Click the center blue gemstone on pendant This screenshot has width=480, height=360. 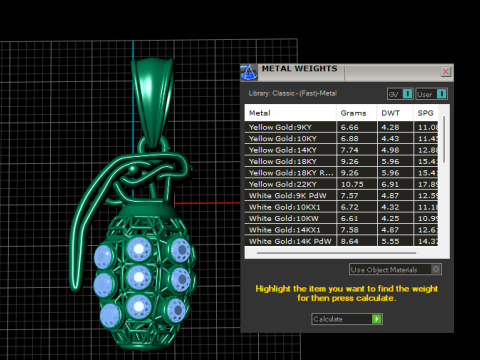[138, 277]
